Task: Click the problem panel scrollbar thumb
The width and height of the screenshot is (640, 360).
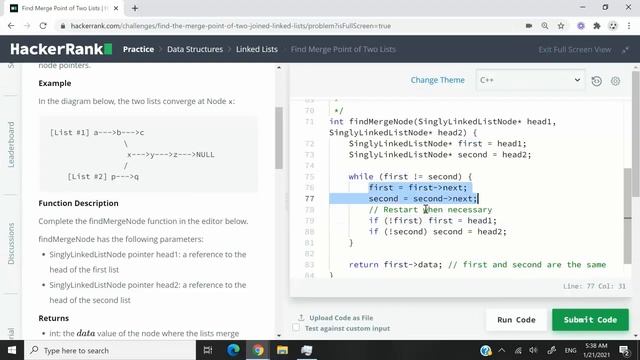Action: click(279, 138)
